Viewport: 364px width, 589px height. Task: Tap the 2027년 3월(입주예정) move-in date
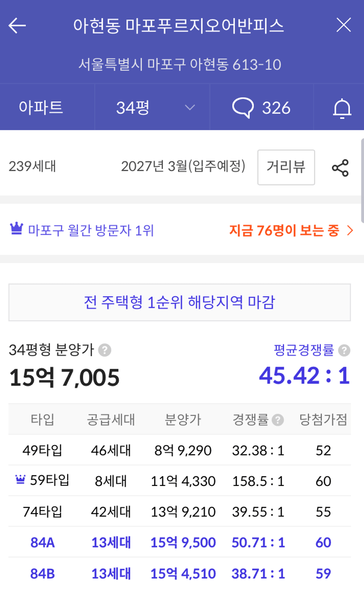coord(183,166)
